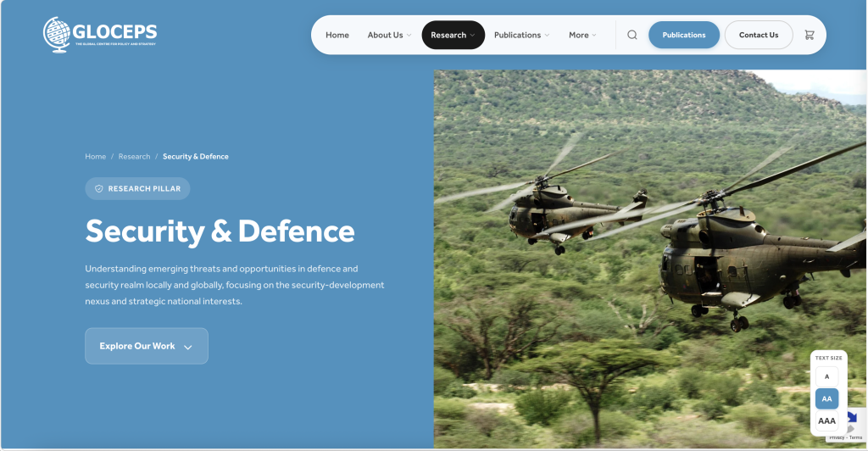This screenshot has width=868, height=451.
Task: Open the reCAPTCHA Privacy link
Action: 836,437
